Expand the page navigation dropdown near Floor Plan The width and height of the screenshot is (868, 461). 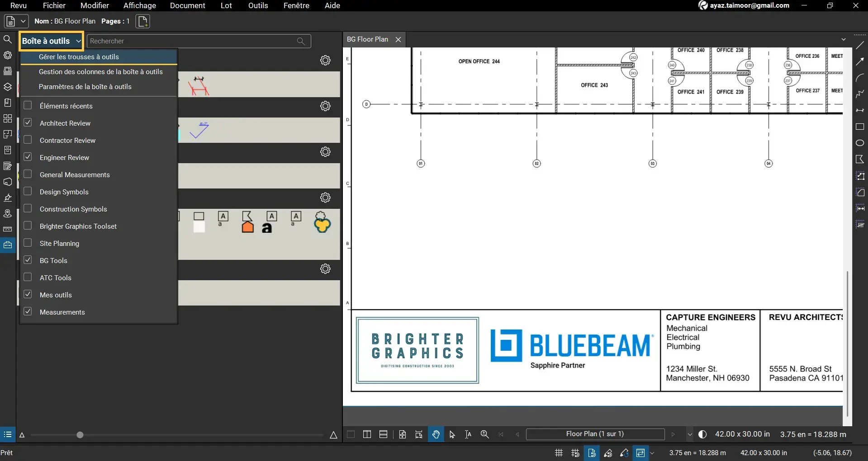[x=689, y=434]
